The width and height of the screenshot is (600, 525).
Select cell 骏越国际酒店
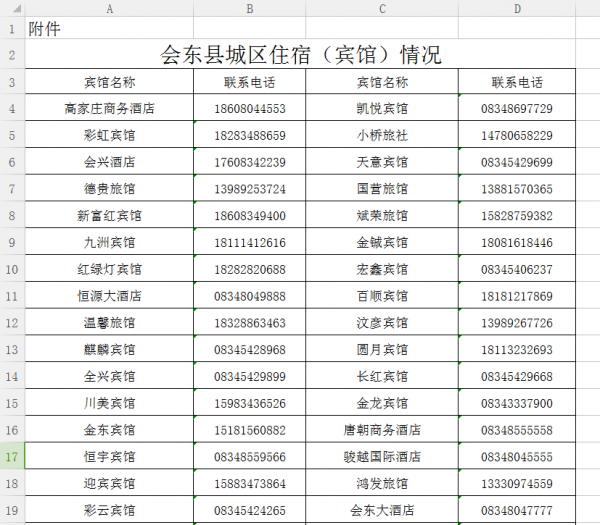(x=382, y=457)
